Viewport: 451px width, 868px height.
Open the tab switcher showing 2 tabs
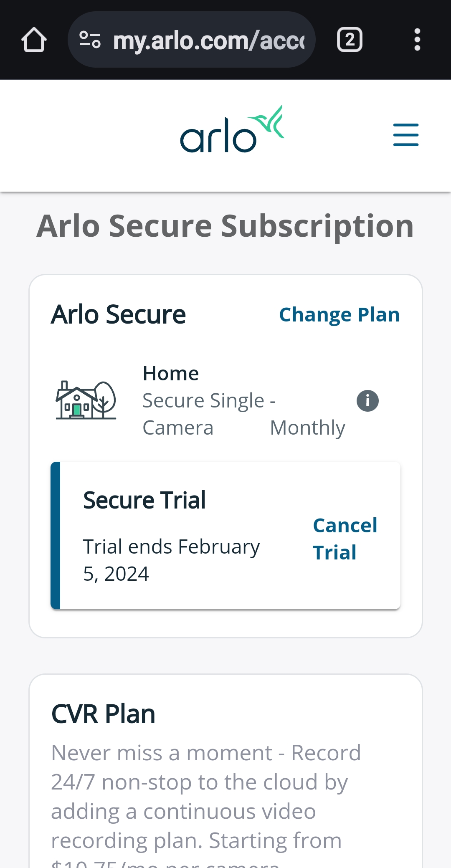coord(350,40)
